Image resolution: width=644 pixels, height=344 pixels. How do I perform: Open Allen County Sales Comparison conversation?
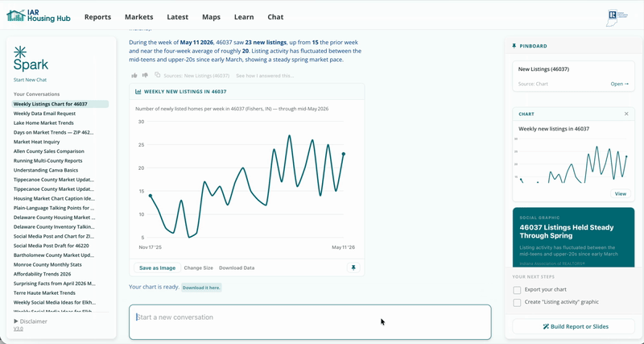49,151
